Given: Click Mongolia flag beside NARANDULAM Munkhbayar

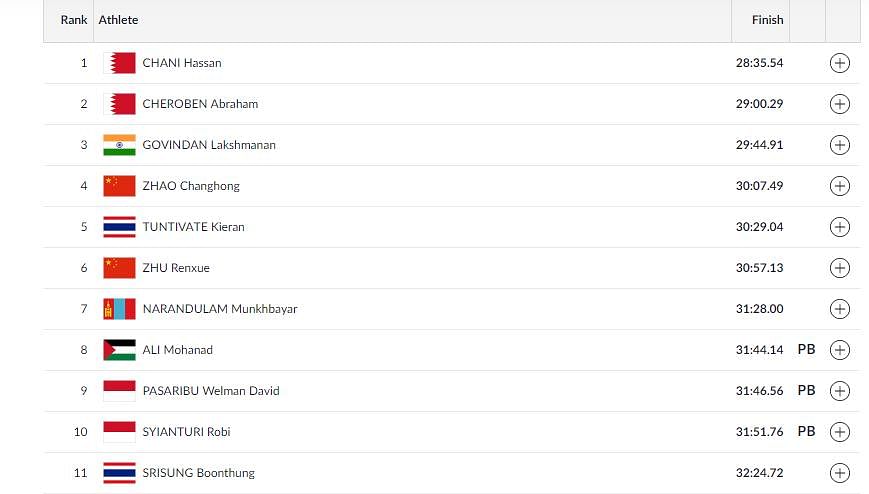Looking at the screenshot, I should point(119,309).
